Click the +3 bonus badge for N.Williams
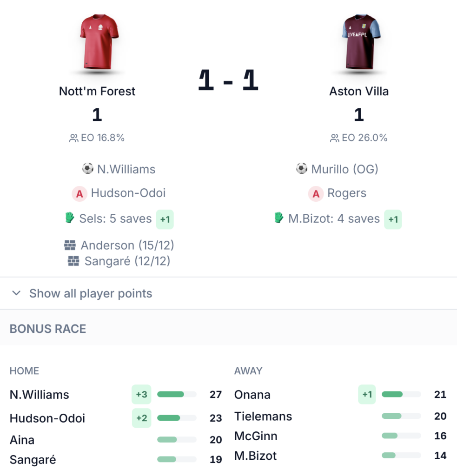The height and width of the screenshot is (476, 457). point(141,395)
